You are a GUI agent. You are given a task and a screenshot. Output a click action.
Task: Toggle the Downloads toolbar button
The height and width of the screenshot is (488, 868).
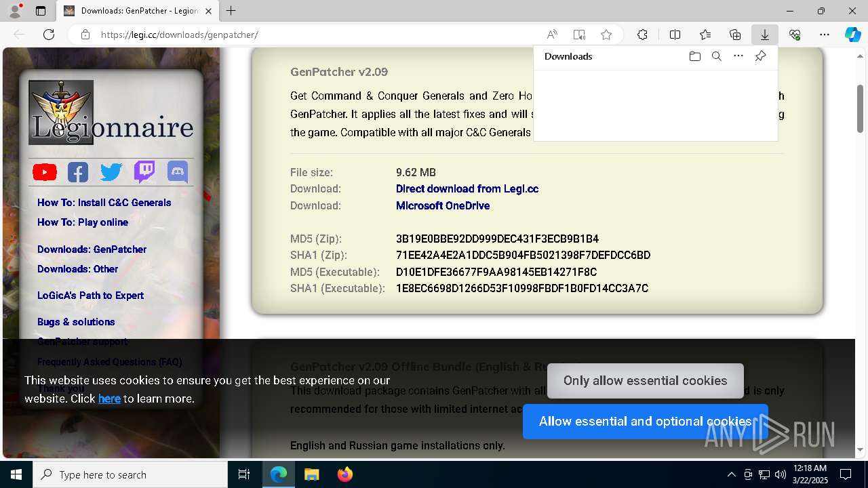[765, 35]
